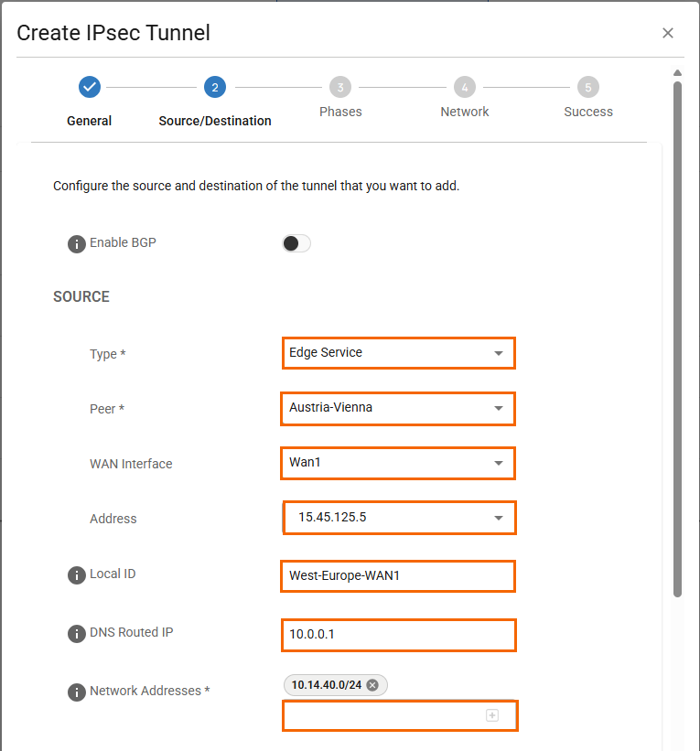Close the Create IPsec Tunnel dialog
Viewport: 700px width, 751px height.
[x=668, y=34]
